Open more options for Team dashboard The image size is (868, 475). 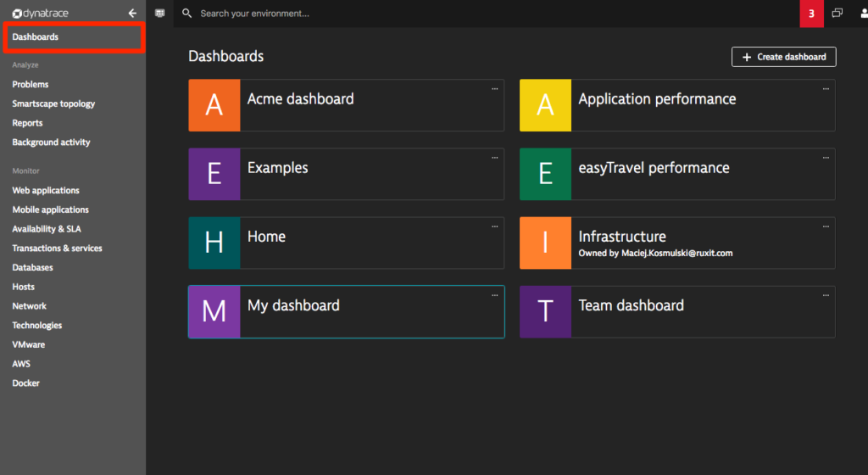pyautogui.click(x=826, y=295)
